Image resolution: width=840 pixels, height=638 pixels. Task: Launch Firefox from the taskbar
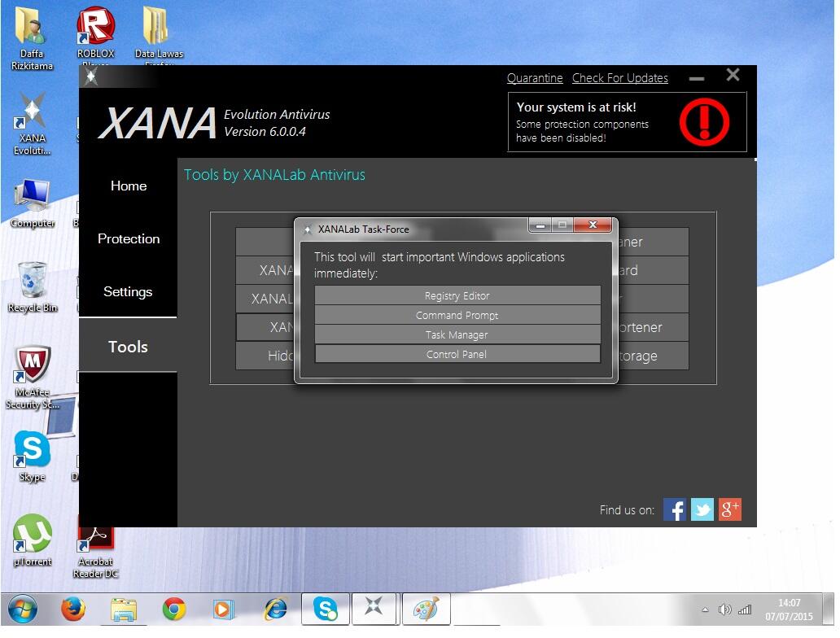[73, 610]
